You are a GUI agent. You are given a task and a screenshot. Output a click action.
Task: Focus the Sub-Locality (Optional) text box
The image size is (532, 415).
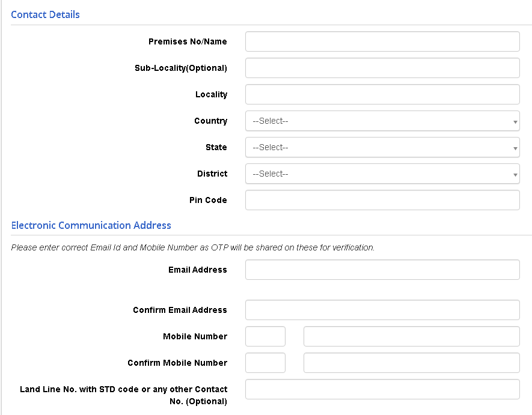pyautogui.click(x=382, y=68)
